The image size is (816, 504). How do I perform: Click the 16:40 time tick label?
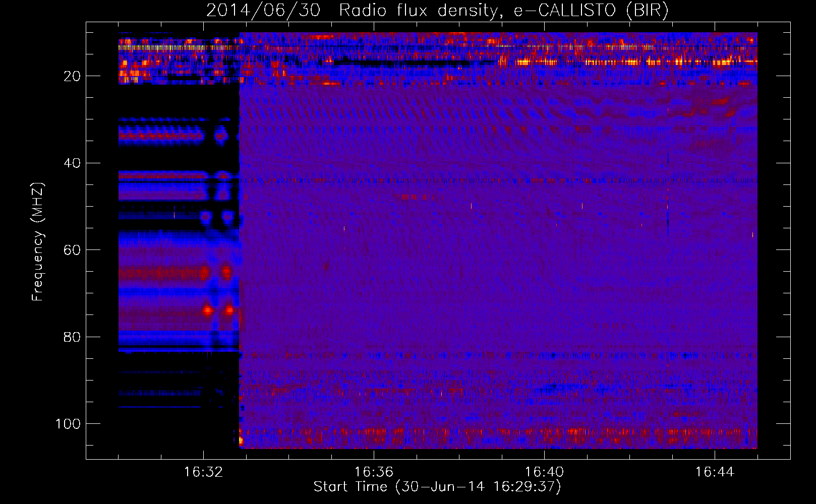coord(544,472)
